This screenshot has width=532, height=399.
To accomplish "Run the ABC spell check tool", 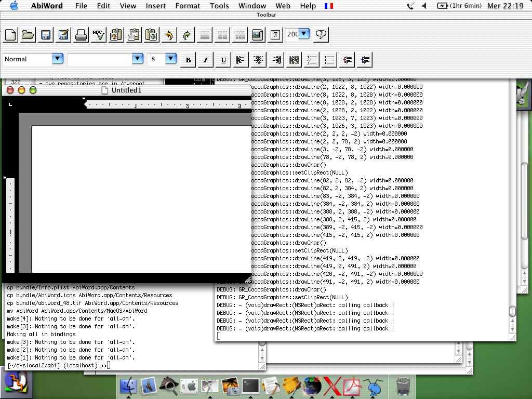I will tap(98, 35).
